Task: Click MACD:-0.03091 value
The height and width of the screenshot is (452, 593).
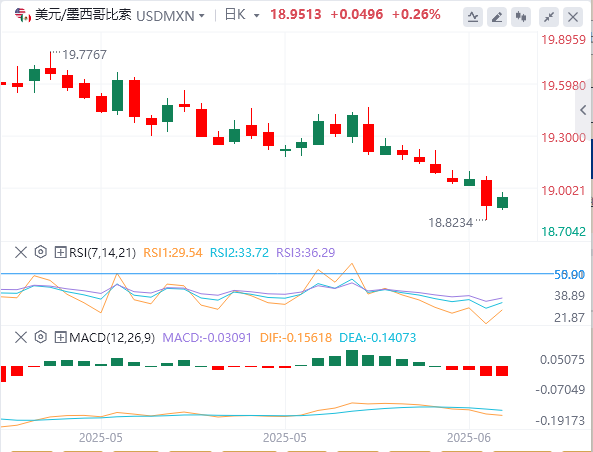Action: [x=207, y=337]
